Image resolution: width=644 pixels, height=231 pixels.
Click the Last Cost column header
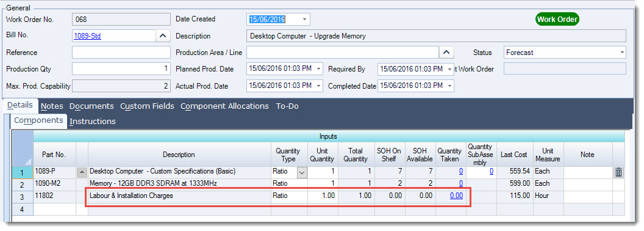coord(514,155)
